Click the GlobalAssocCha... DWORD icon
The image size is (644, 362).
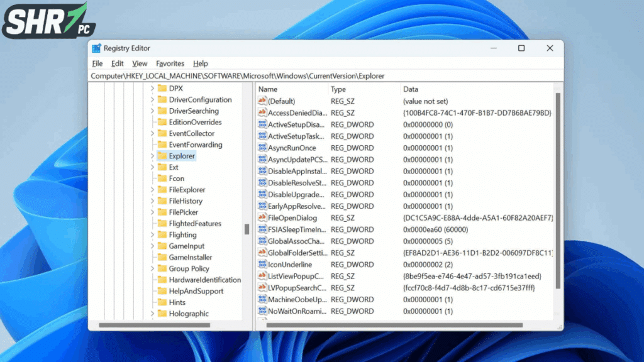coord(262,241)
